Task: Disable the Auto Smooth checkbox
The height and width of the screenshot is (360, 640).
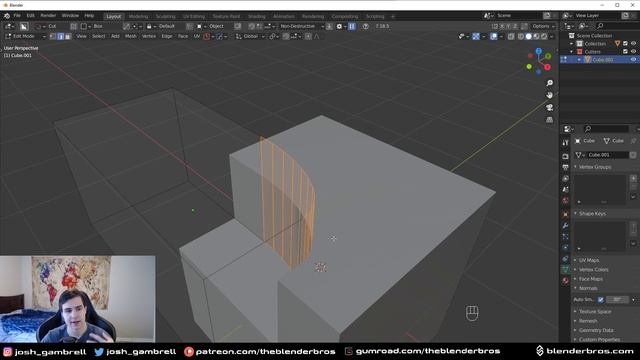Action: (600, 300)
